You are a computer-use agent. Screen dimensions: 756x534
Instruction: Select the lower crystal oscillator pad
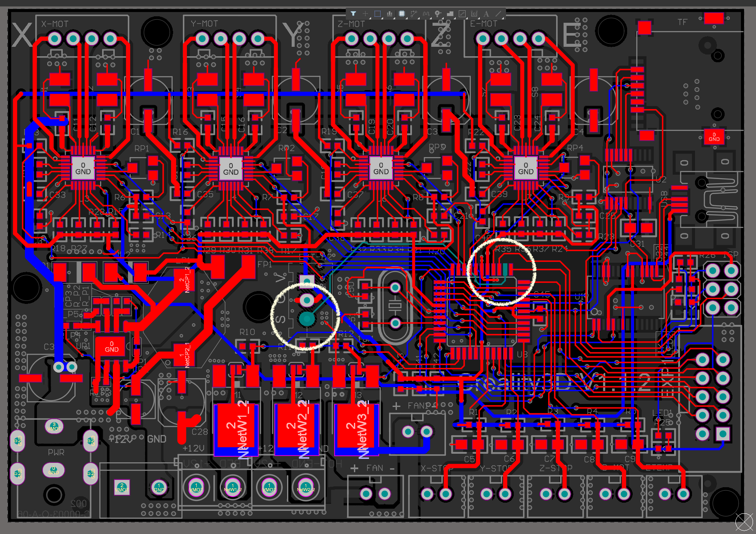pyautogui.click(x=395, y=323)
